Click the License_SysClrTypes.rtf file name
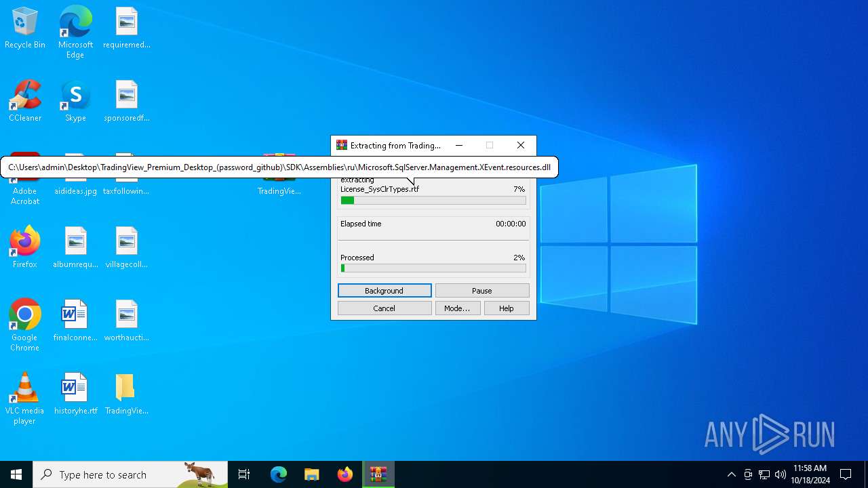The image size is (868, 488). pyautogui.click(x=380, y=189)
